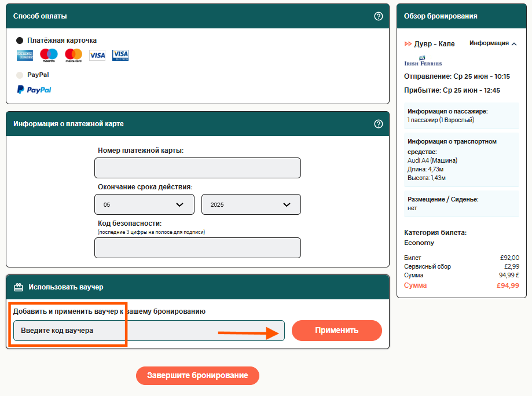Click the American Express card icon
The height and width of the screenshot is (396, 532).
(x=25, y=56)
